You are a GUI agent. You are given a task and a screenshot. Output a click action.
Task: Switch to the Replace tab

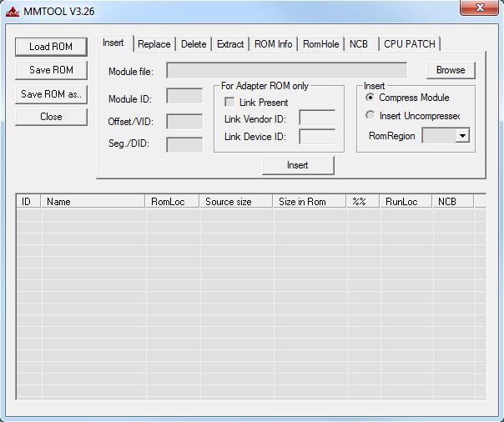[x=154, y=44]
